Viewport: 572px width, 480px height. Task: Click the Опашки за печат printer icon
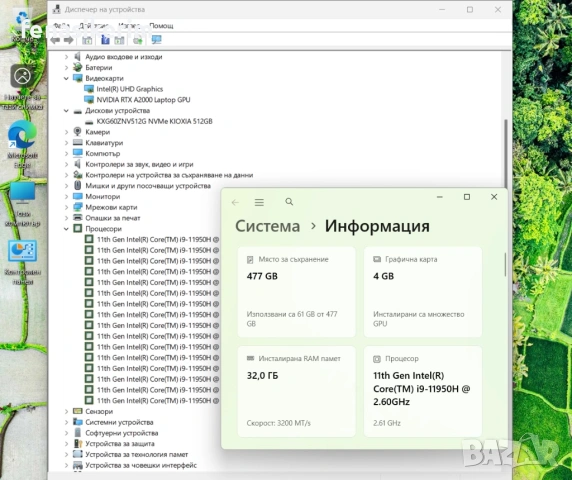click(77, 218)
